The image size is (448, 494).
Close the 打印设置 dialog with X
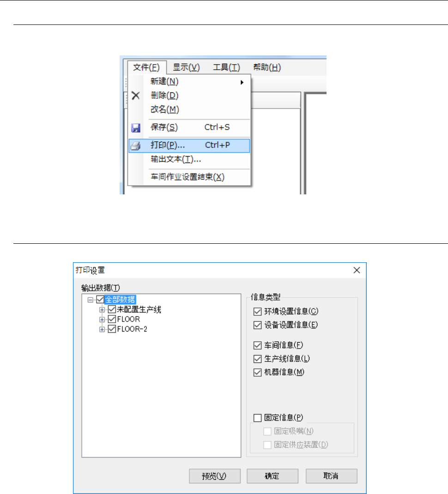(357, 270)
